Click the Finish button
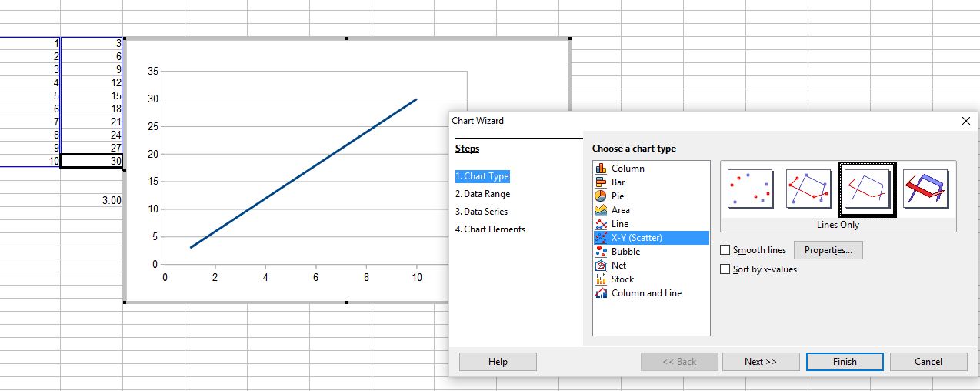The width and height of the screenshot is (980, 391). point(845,362)
